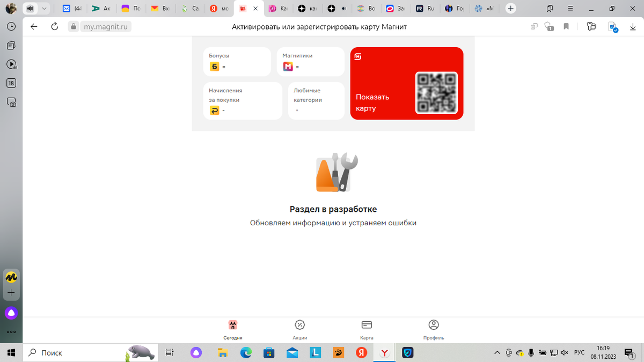Switch to the Вх mail browser tab
Image resolution: width=644 pixels, height=362 pixels.
pyautogui.click(x=160, y=9)
